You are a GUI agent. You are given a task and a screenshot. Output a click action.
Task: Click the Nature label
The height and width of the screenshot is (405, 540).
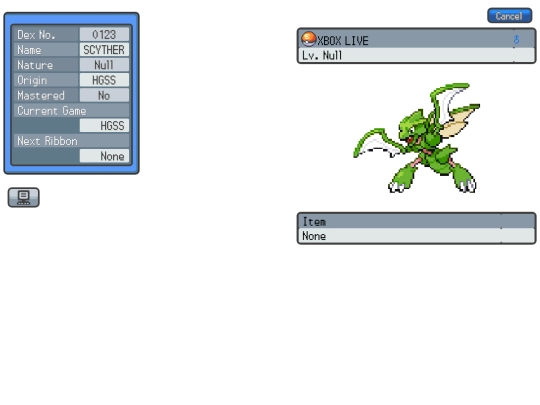pos(35,65)
